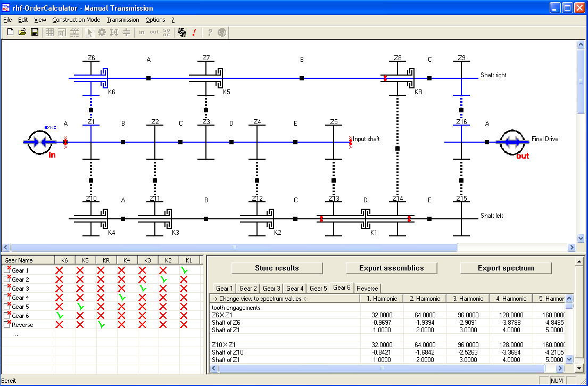The height and width of the screenshot is (386, 588).
Task: Switch to the Gear 3 tab
Action: [x=271, y=289]
